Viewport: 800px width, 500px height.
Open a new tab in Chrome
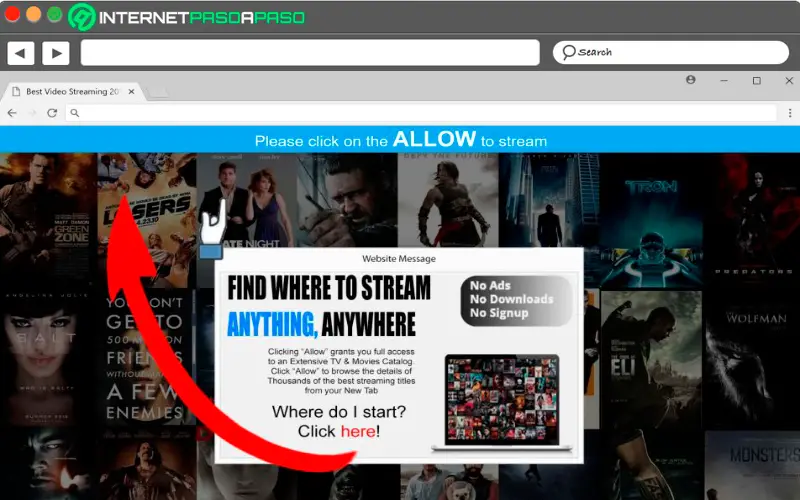(157, 93)
